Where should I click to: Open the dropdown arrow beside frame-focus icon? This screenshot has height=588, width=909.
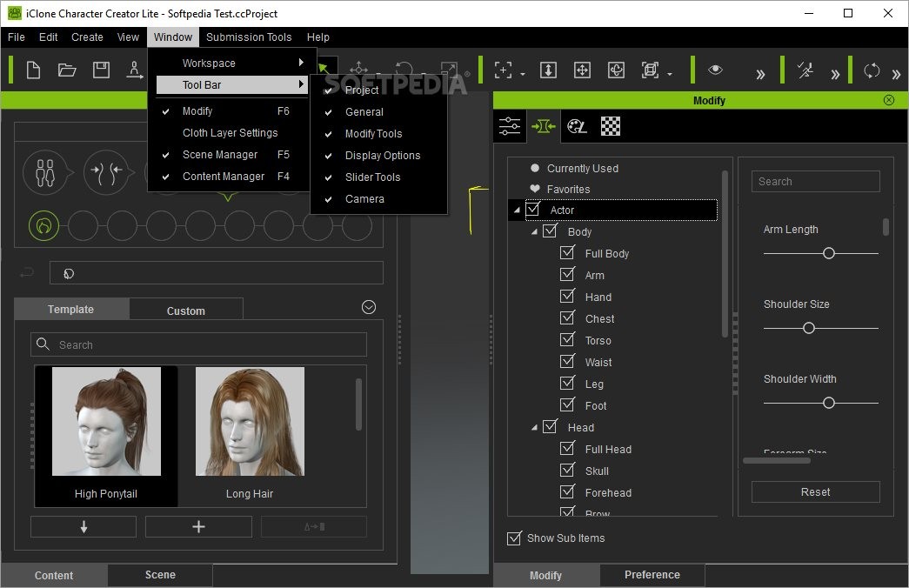tap(522, 74)
